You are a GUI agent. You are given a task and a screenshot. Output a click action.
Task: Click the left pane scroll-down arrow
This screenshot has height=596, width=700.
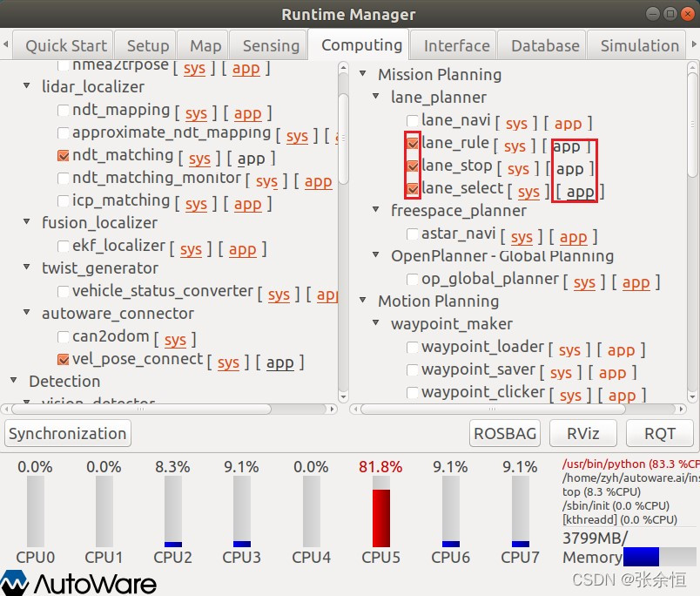pyautogui.click(x=343, y=396)
